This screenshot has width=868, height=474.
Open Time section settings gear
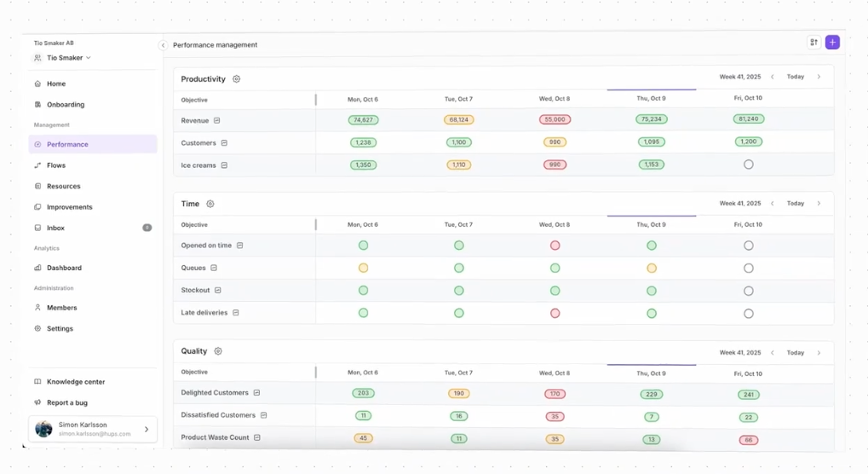pyautogui.click(x=210, y=205)
